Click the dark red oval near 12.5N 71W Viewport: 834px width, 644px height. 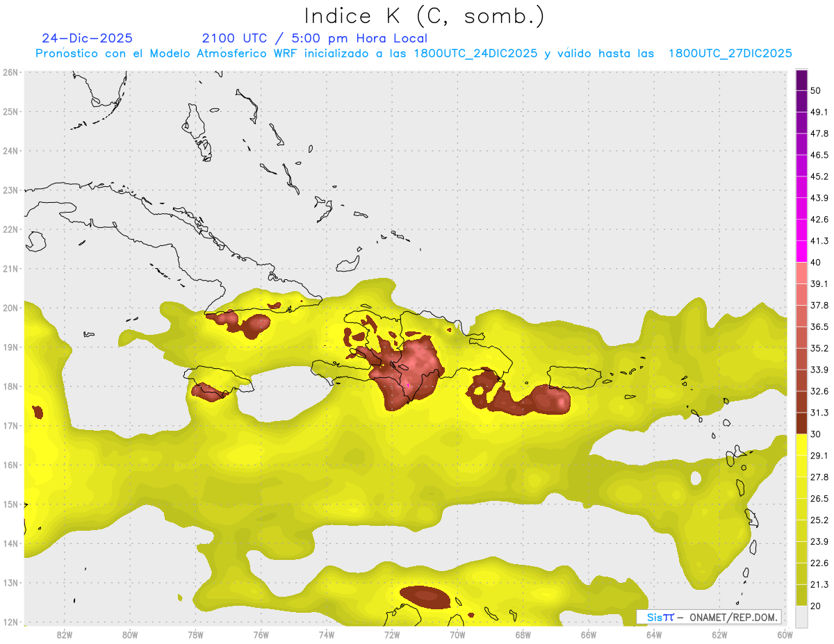point(425,597)
